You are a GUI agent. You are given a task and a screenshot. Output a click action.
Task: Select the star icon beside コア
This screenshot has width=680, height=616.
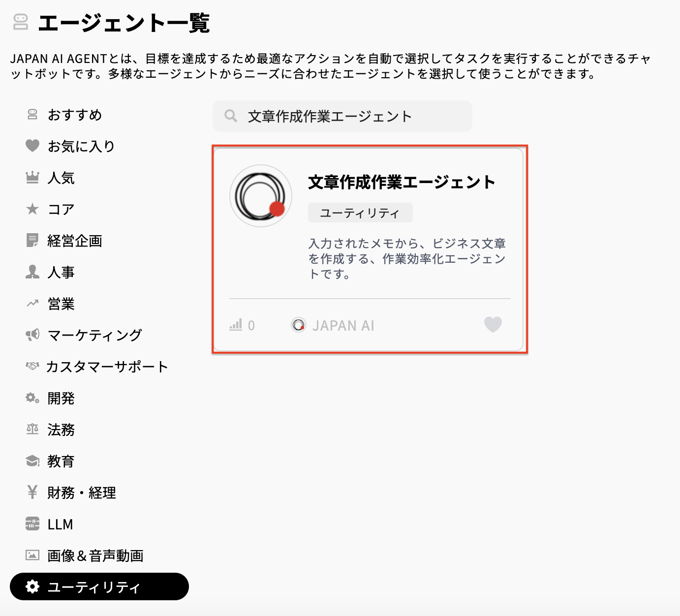(x=32, y=209)
